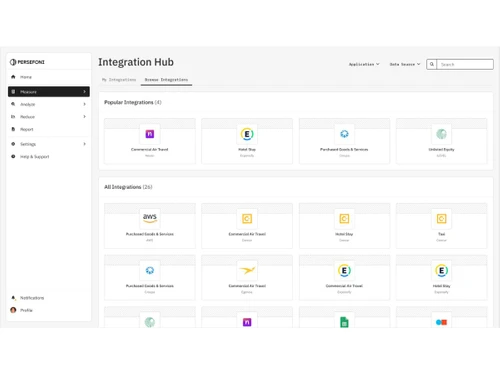Image resolution: width=500 pixels, height=375 pixels.
Task: Open the Analyze section icon
Action: click(x=13, y=104)
